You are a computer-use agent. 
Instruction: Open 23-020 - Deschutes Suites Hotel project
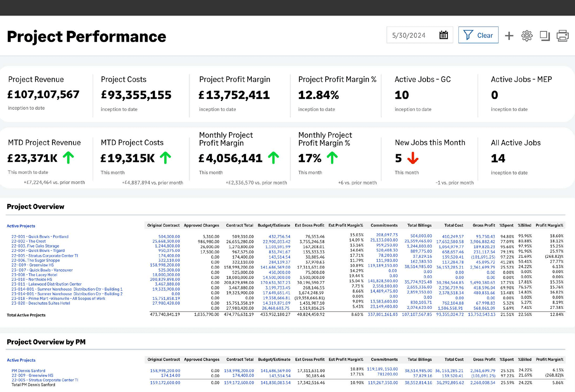point(41,303)
